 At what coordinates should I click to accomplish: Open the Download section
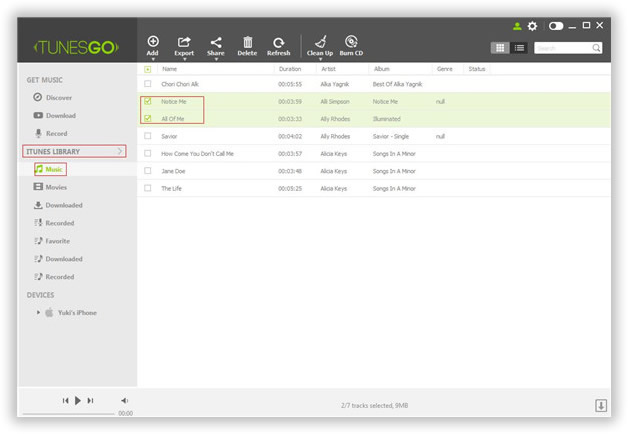54,115
